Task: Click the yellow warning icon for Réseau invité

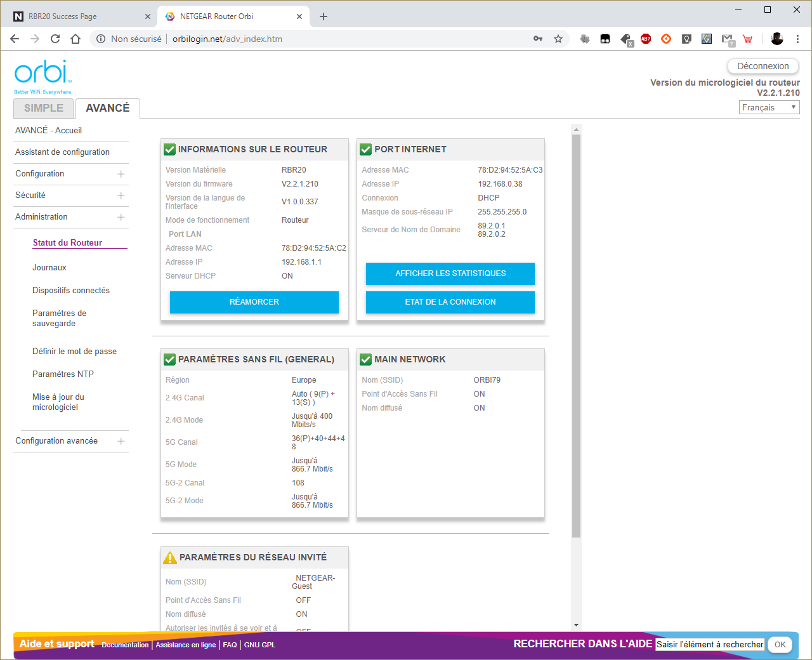Action: pyautogui.click(x=170, y=558)
